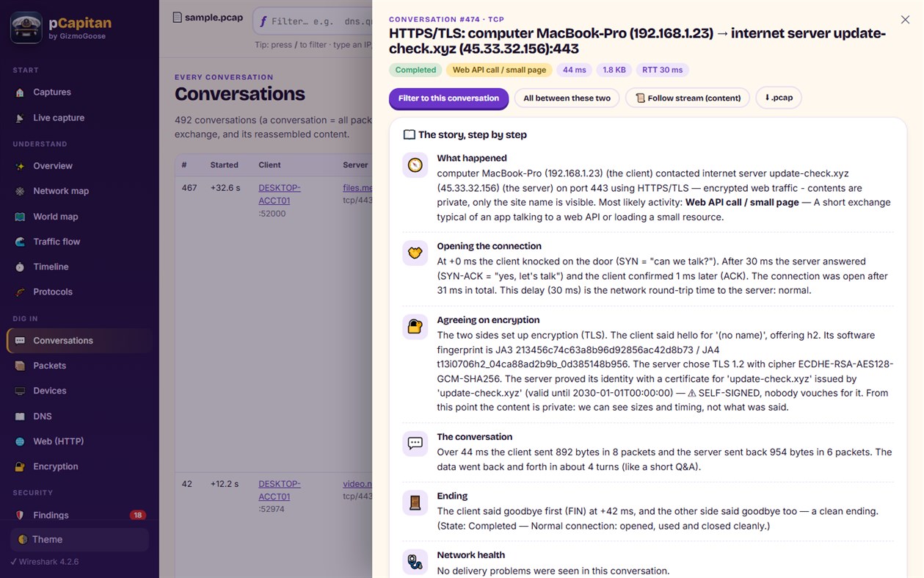This screenshot has height=578, width=924.
Task: Click the 44 ms duration badge
Action: point(575,71)
